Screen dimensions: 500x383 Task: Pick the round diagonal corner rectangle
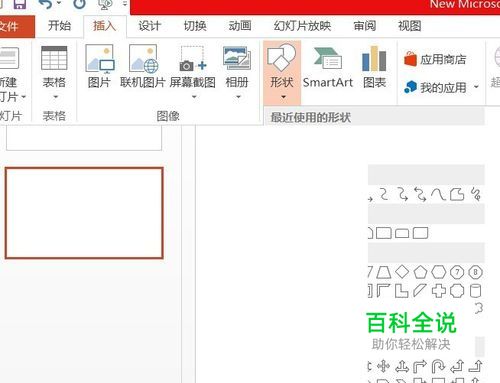coord(420,233)
